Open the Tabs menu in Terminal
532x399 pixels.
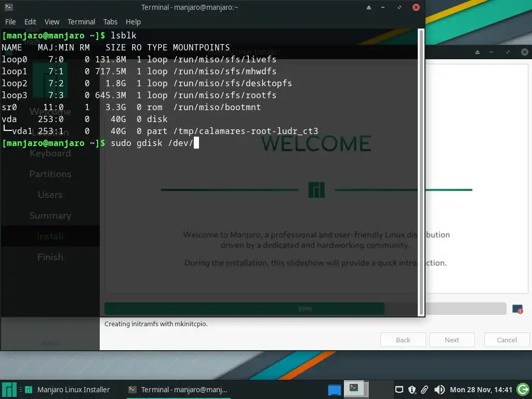point(110,22)
